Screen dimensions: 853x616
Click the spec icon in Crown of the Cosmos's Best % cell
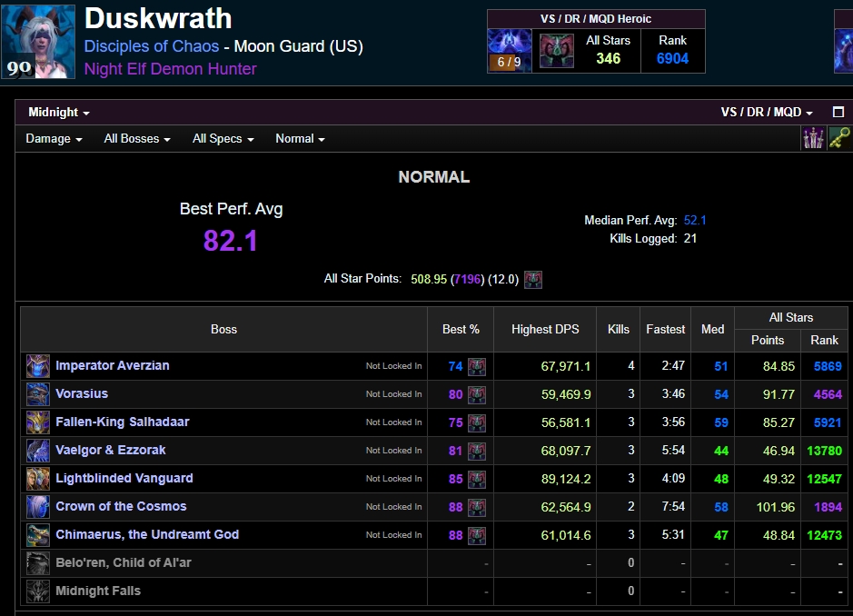tap(477, 508)
